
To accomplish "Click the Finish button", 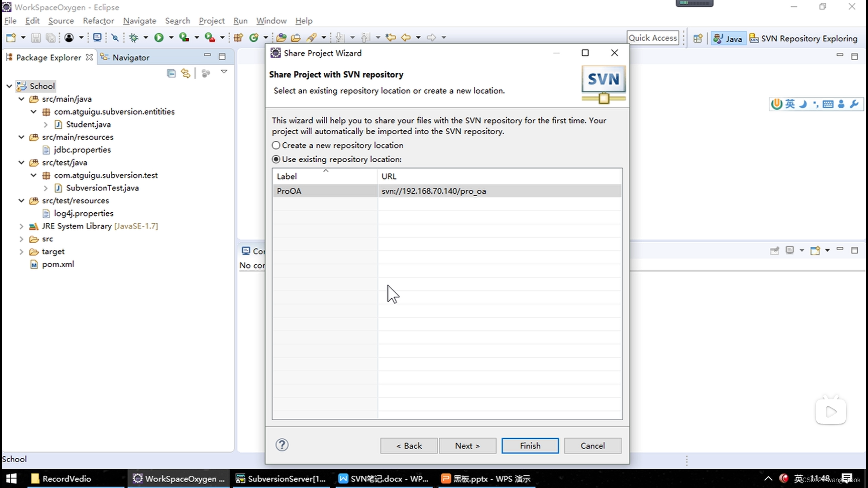I will [530, 446].
